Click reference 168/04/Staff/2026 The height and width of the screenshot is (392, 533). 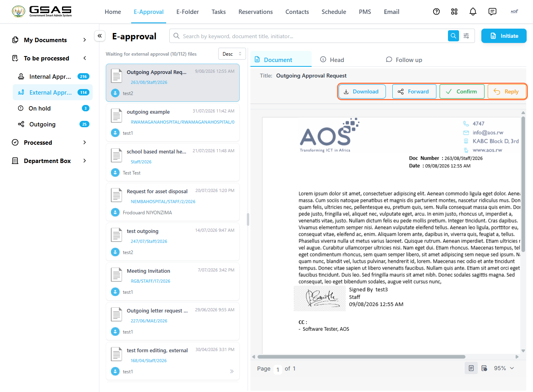[x=149, y=361]
